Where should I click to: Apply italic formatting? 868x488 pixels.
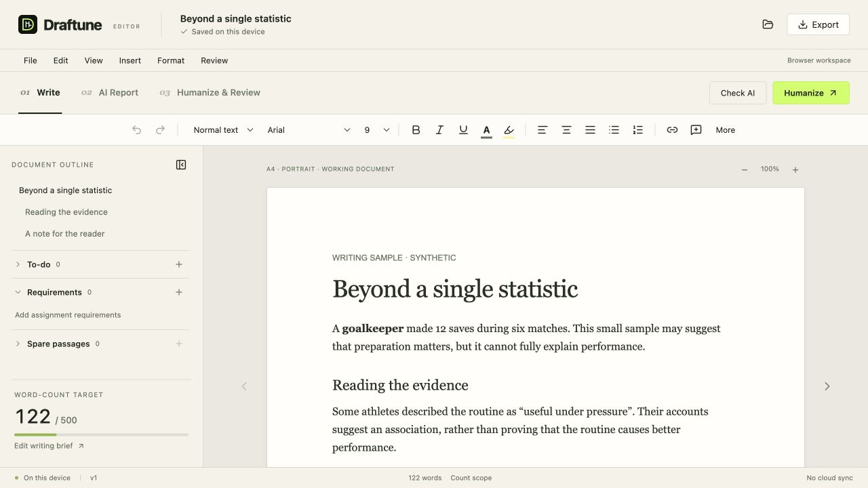[439, 130]
